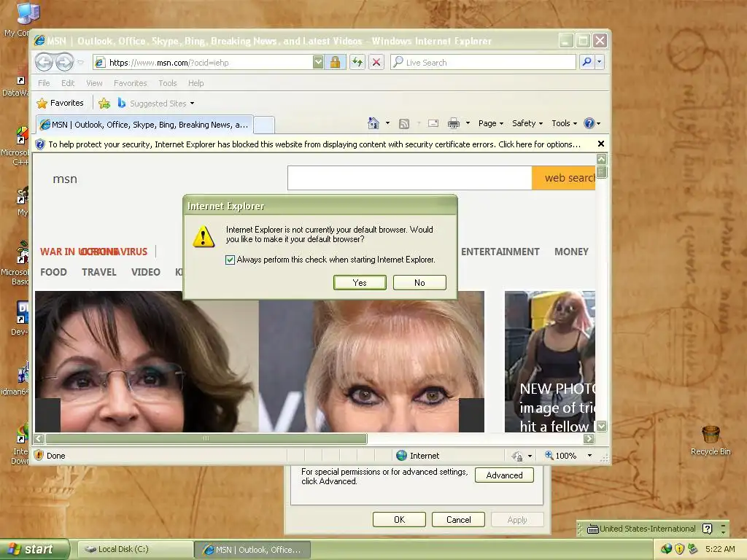This screenshot has height=560, width=747.
Task: Click the Print icon
Action: (x=454, y=124)
